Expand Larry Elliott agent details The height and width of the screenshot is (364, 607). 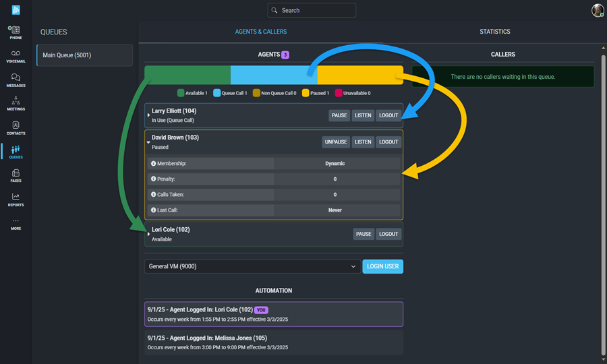pyautogui.click(x=148, y=115)
